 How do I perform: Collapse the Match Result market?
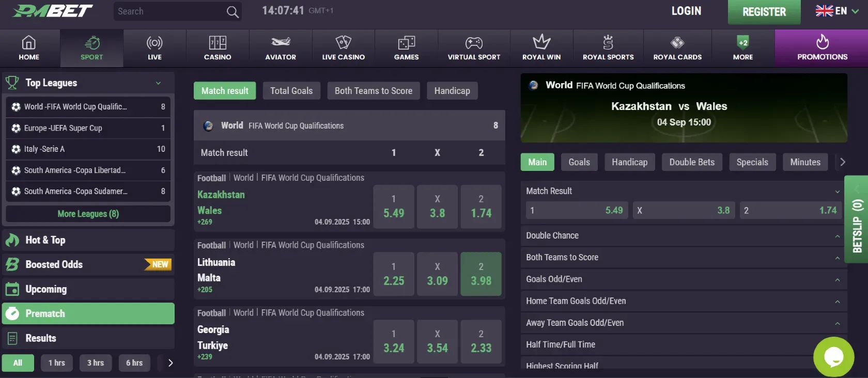838,192
